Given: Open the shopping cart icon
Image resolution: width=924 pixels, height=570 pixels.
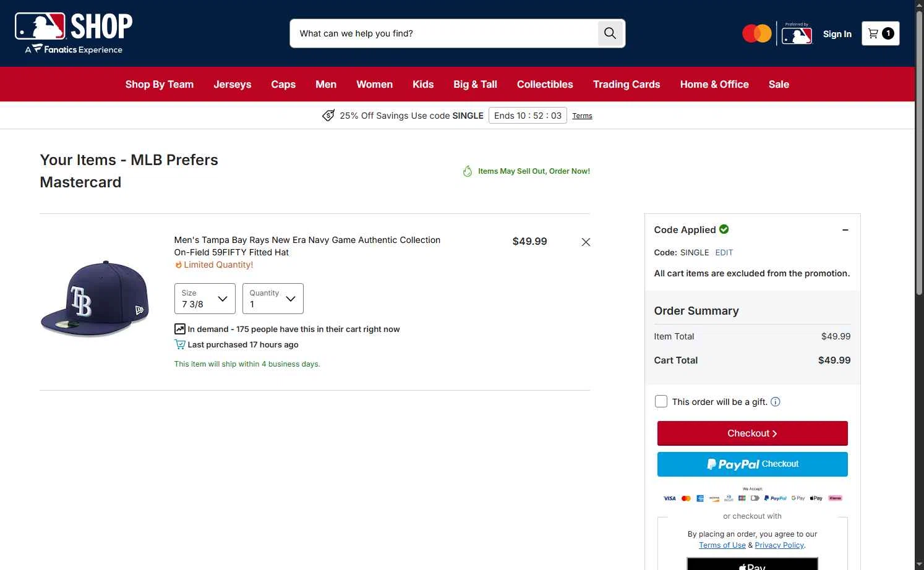Looking at the screenshot, I should tap(880, 33).
